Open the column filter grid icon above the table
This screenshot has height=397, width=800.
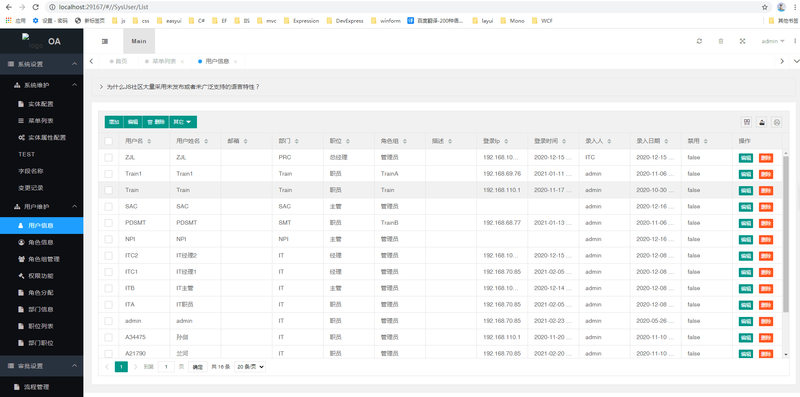747,122
